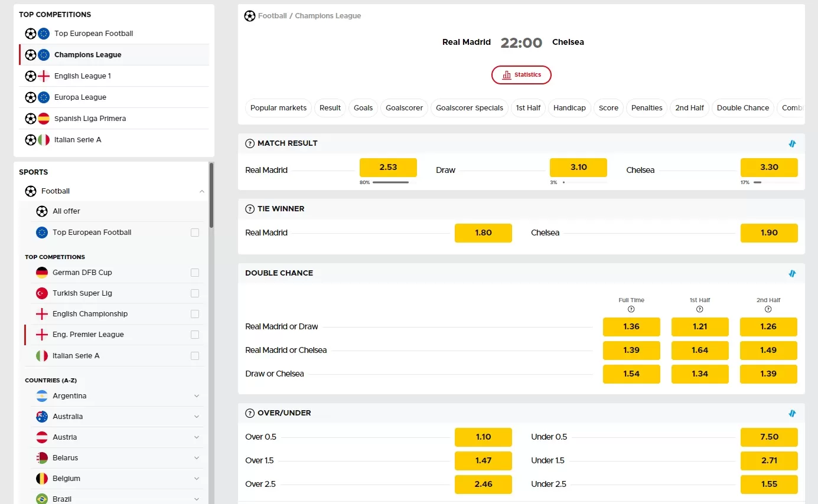
Task: Click the help icon under Full Time column
Action: coord(631,309)
